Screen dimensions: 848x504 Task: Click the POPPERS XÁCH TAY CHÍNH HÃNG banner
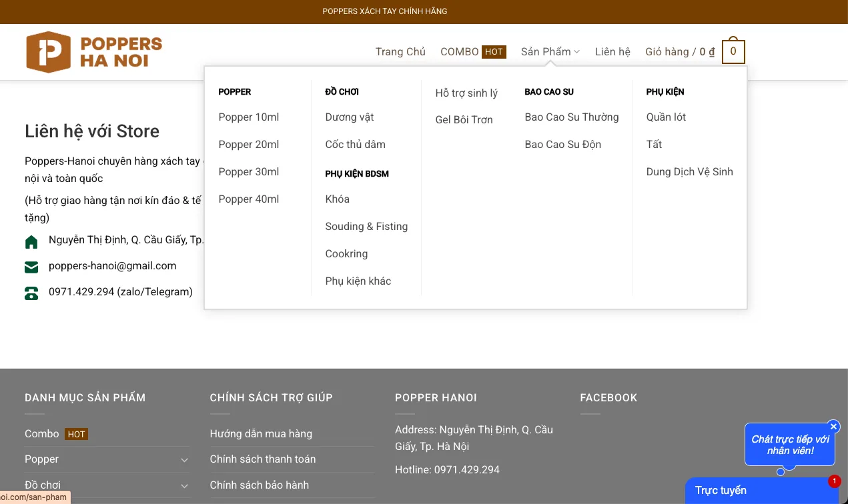point(385,11)
